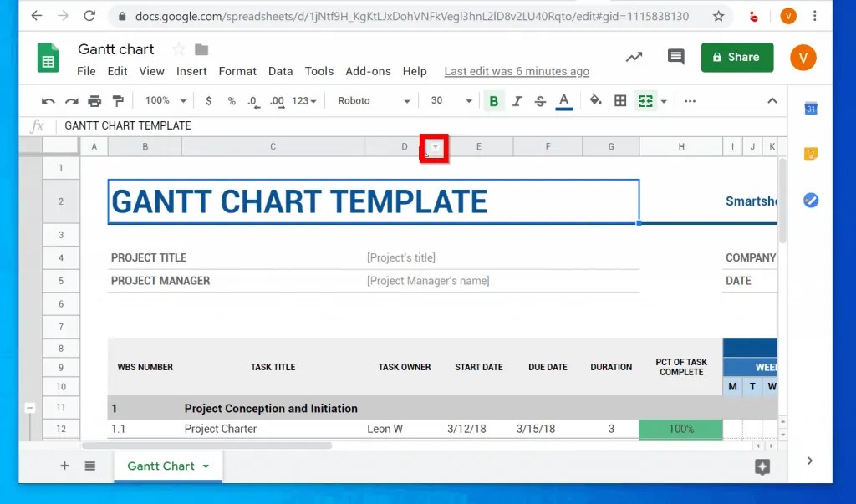This screenshot has height=504, width=856.
Task: Open the font size dropdown
Action: [449, 100]
